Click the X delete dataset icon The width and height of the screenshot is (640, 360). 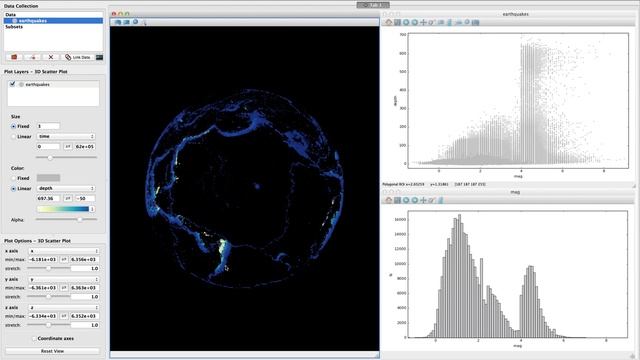click(51, 57)
